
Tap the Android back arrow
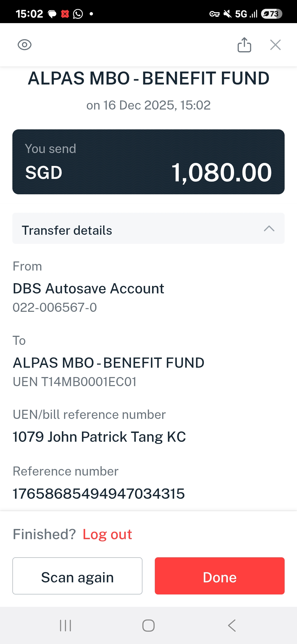(x=232, y=626)
